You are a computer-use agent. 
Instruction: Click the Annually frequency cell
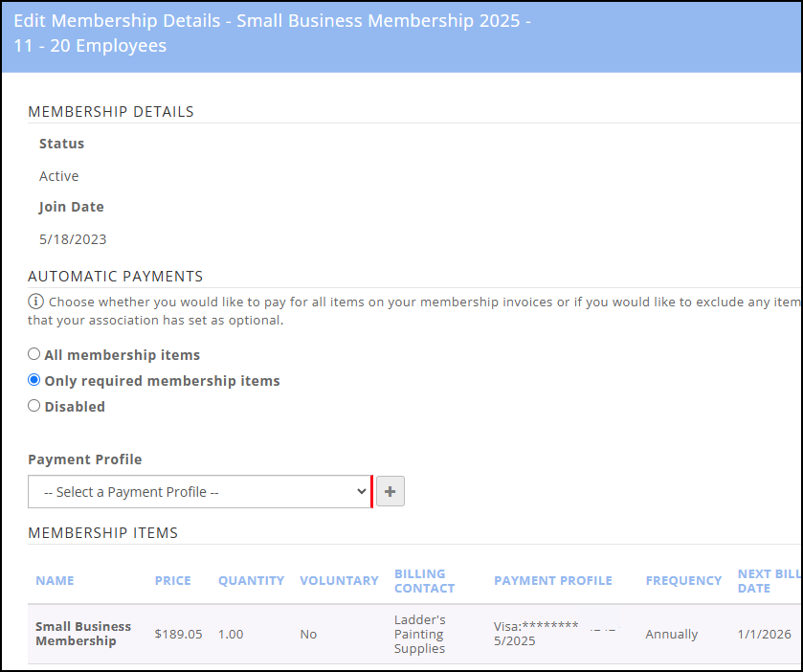tap(671, 635)
